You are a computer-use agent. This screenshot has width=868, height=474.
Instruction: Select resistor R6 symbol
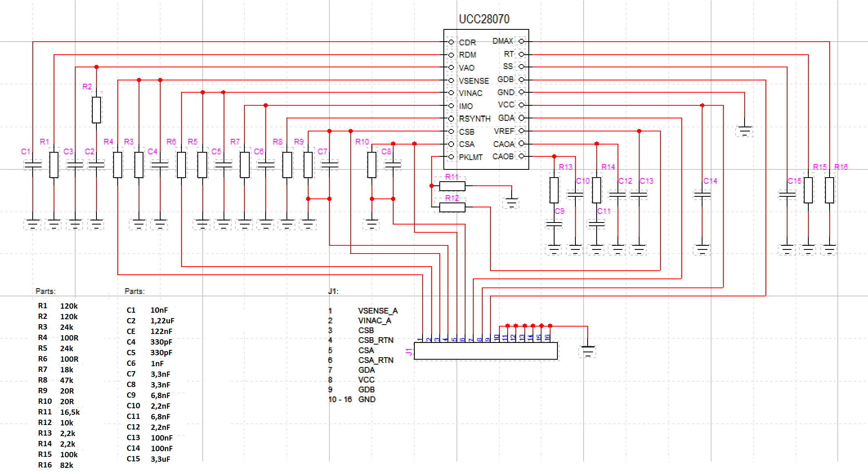[181, 165]
